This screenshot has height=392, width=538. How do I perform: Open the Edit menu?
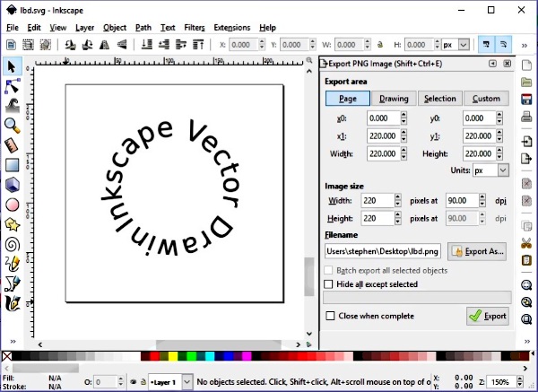click(x=34, y=28)
